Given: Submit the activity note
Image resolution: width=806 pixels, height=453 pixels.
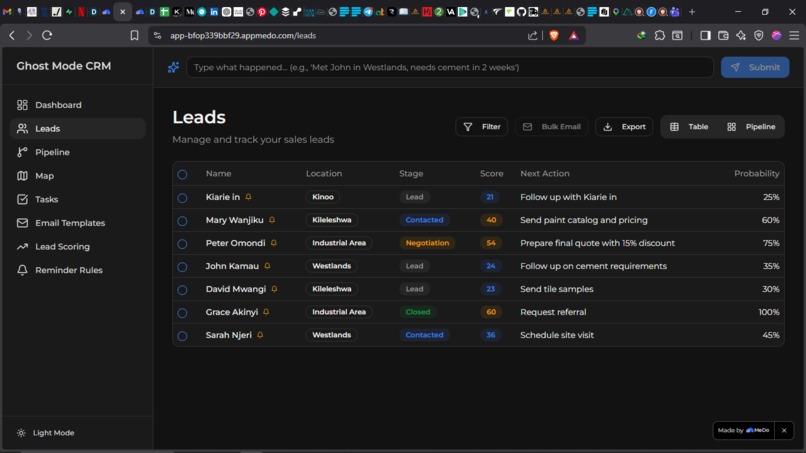Looking at the screenshot, I should pyautogui.click(x=755, y=67).
